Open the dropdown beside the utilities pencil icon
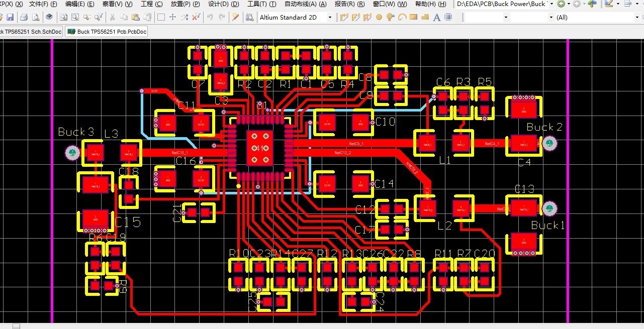The image size is (644, 329). [617, 4]
